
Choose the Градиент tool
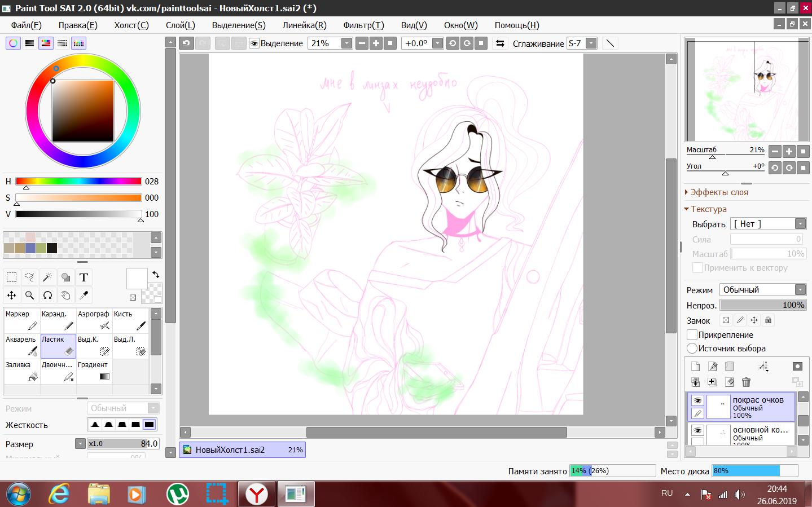[94, 371]
